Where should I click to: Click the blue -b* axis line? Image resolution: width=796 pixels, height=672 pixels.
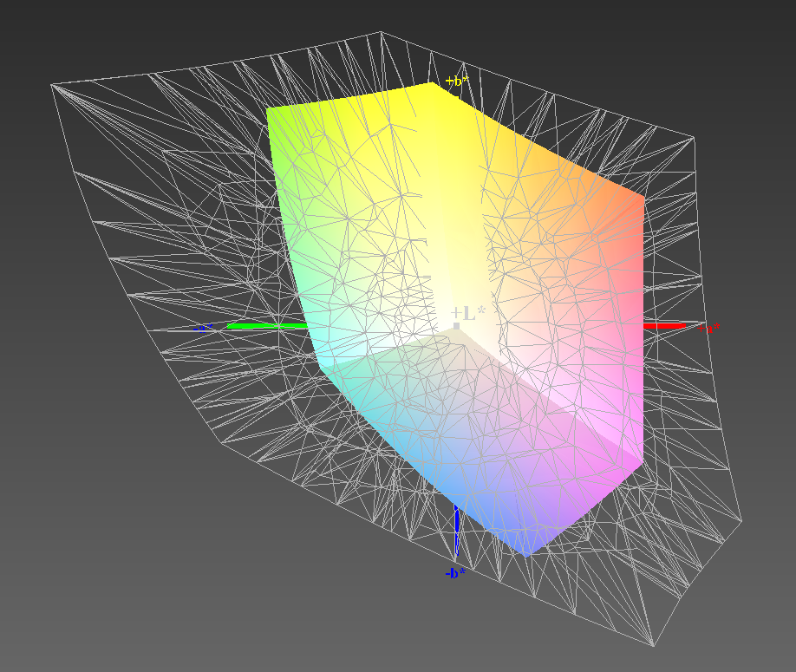457,531
